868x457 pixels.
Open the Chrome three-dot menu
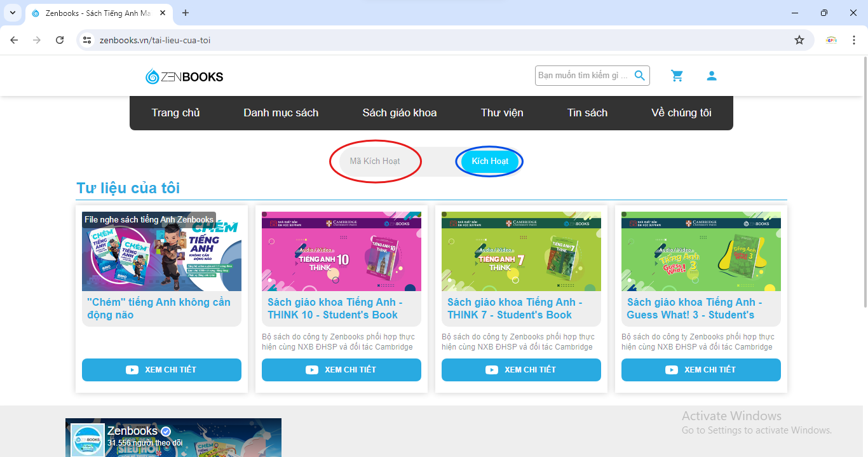coord(854,40)
